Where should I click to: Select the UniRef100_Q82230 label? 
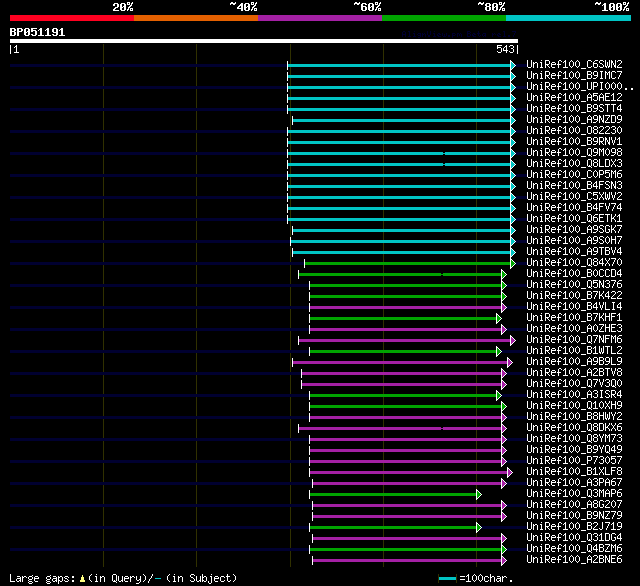pos(574,131)
